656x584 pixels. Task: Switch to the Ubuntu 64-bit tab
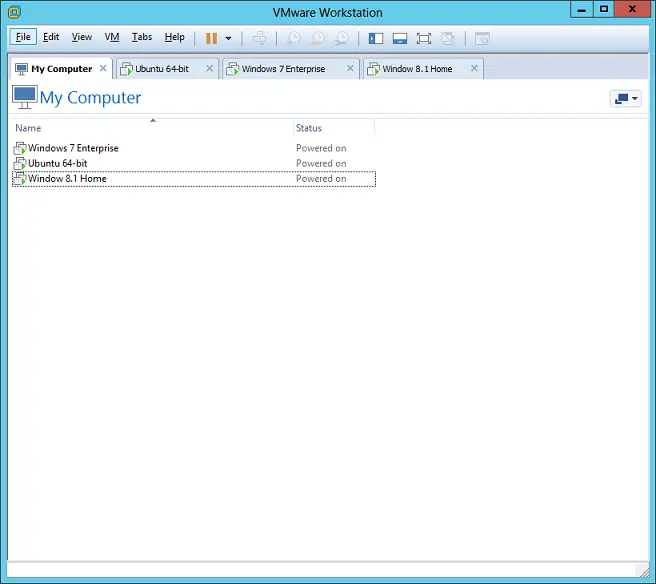(x=167, y=69)
